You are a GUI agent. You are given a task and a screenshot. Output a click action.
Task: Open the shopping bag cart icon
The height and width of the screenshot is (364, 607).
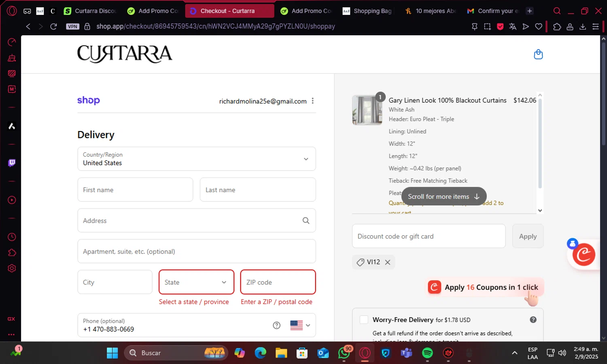click(538, 54)
